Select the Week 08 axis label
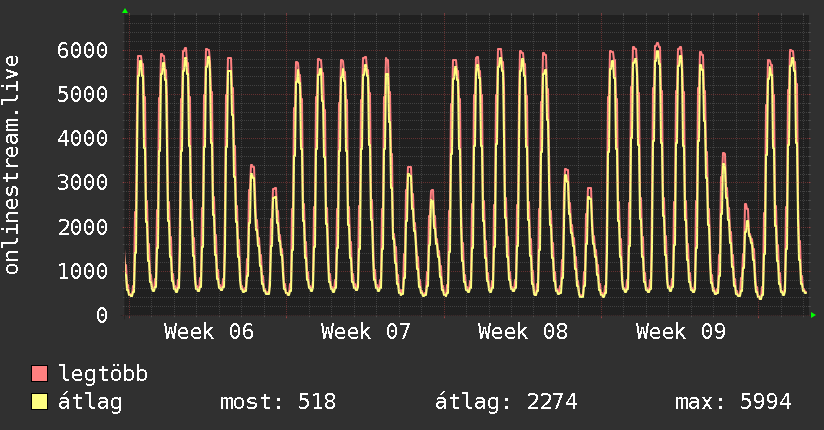Image resolution: width=824 pixels, height=430 pixels. (x=523, y=332)
